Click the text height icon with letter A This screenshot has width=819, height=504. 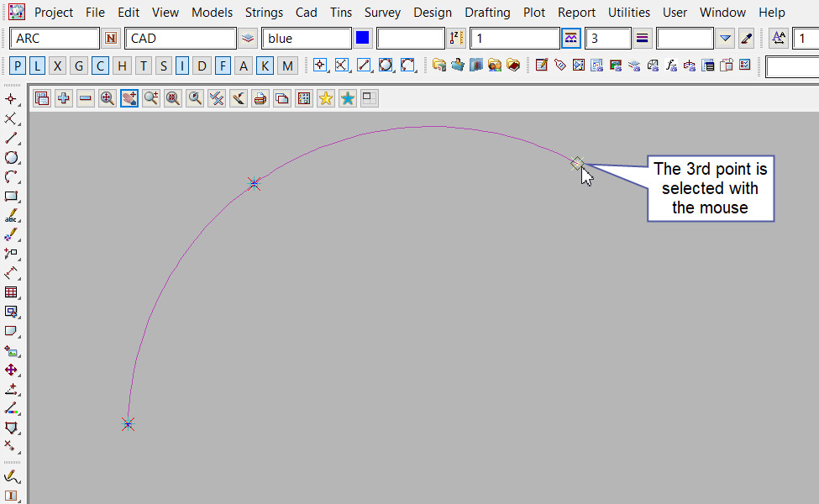[779, 39]
